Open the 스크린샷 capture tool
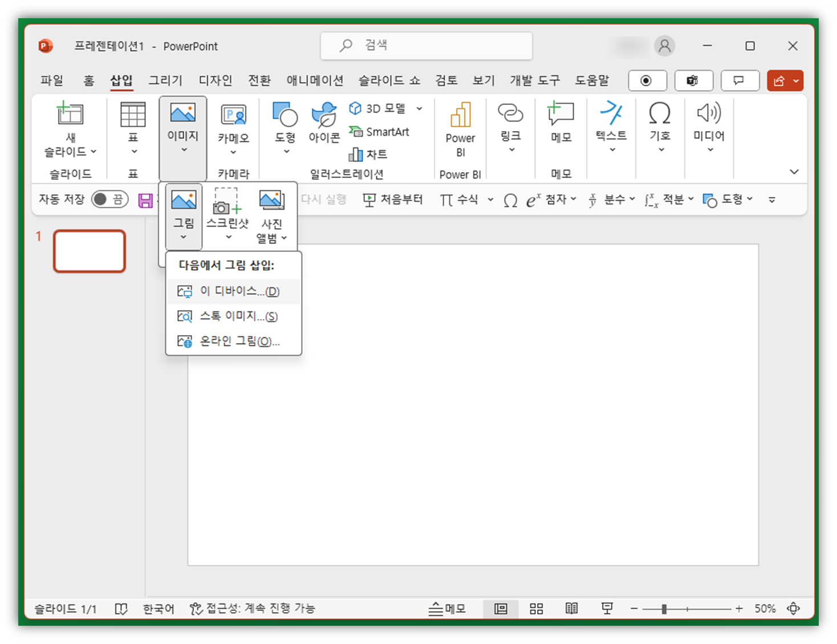Screen dimensions: 837x644 pyautogui.click(x=227, y=211)
